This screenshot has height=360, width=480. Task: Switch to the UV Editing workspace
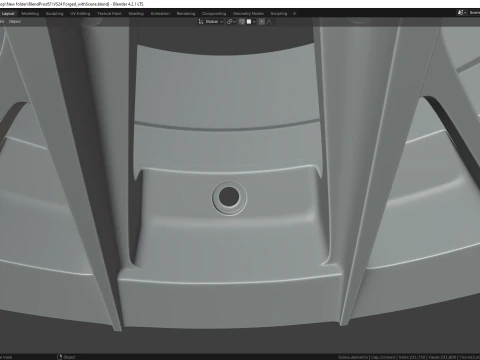[80, 14]
